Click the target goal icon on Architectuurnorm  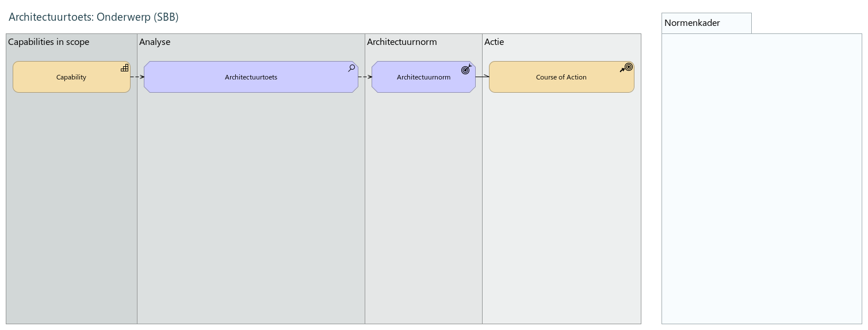(x=466, y=69)
